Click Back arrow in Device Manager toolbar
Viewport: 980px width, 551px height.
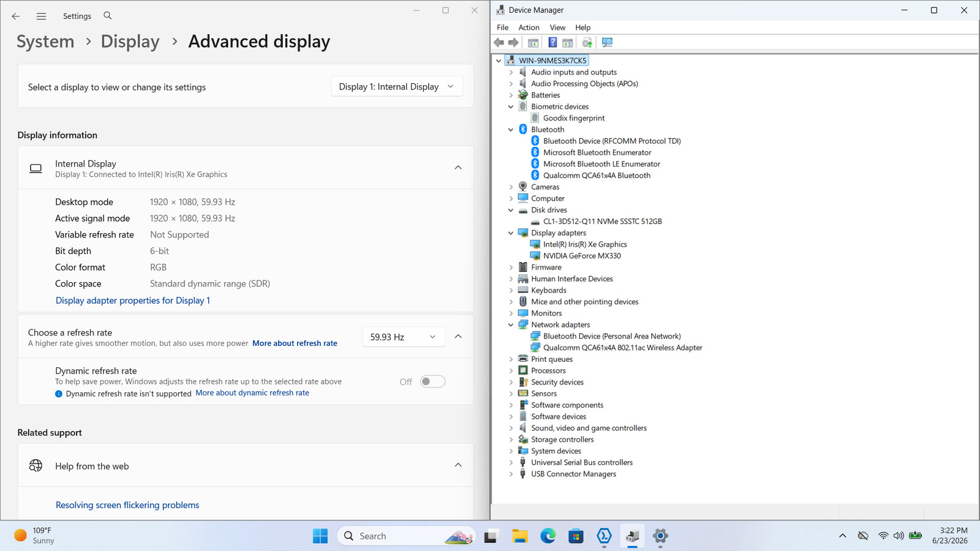click(499, 42)
